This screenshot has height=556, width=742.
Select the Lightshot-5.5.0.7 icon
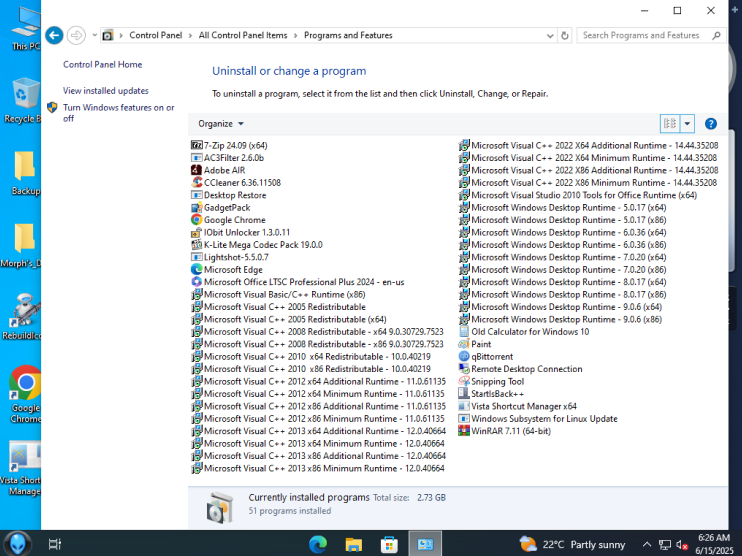point(196,257)
